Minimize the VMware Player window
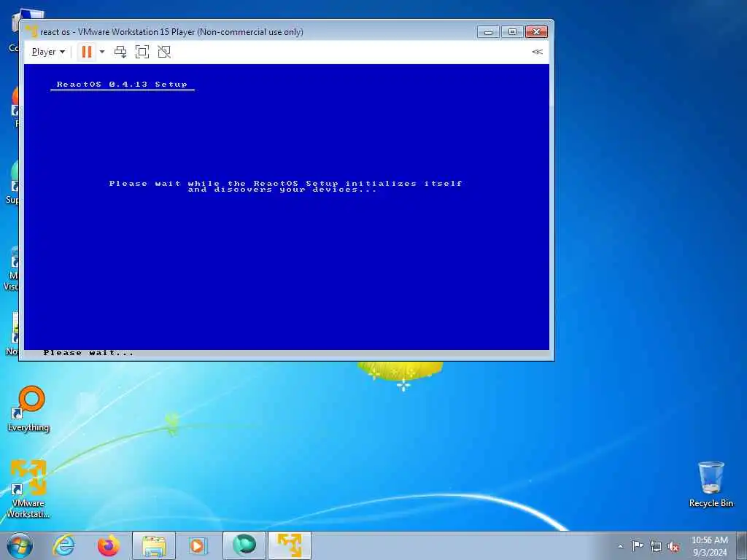The height and width of the screenshot is (560, 747). pos(488,32)
